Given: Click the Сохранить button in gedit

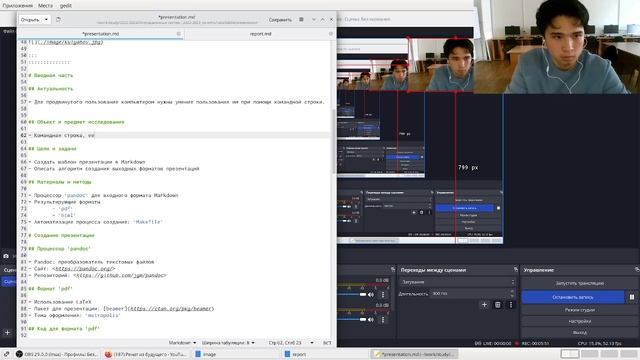Looking at the screenshot, I should pyautogui.click(x=280, y=20).
